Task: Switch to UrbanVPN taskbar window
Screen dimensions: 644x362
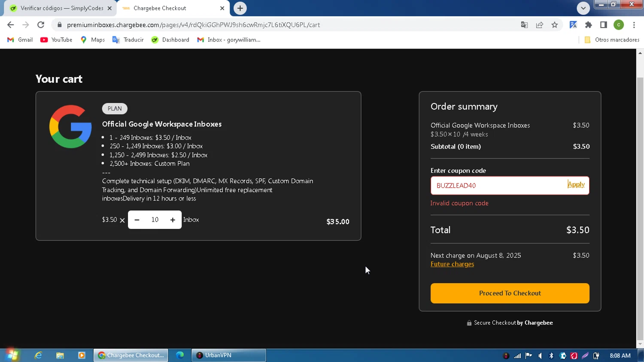Action: 228,355
